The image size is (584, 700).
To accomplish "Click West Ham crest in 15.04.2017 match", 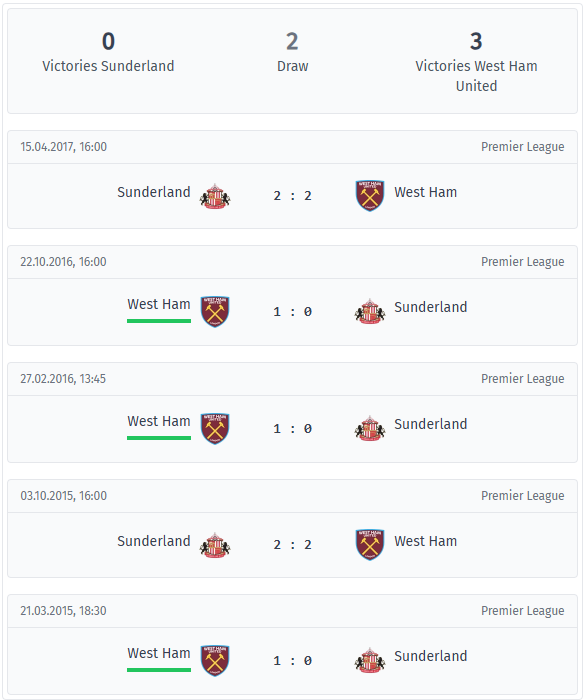I will tap(370, 196).
